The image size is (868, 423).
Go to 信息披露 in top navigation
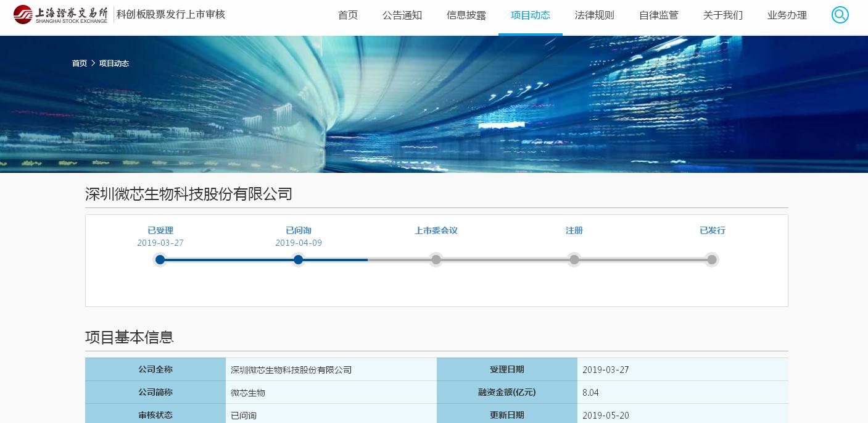tap(466, 15)
